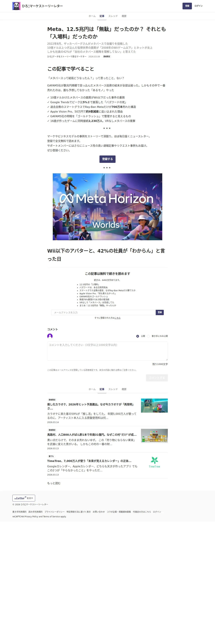The image size is (215, 644).
Task: Click date 2026.03.14 on karaoke article
Action: (x=53, y=422)
